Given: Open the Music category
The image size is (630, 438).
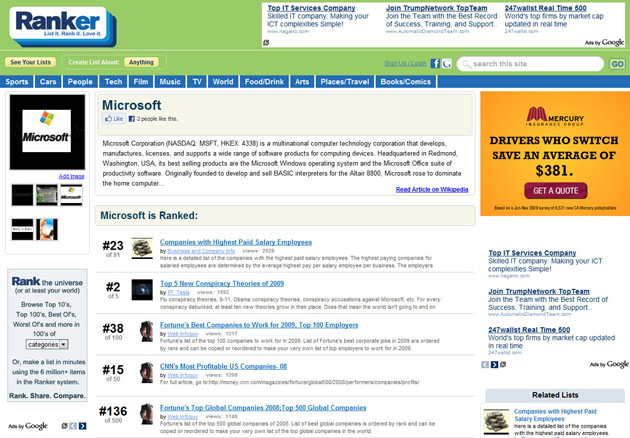Looking at the screenshot, I should click(x=170, y=82).
